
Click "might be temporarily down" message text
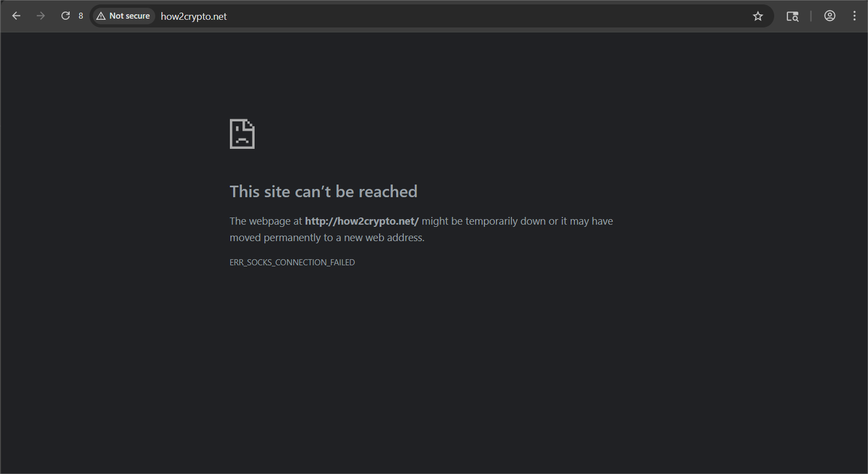click(483, 221)
